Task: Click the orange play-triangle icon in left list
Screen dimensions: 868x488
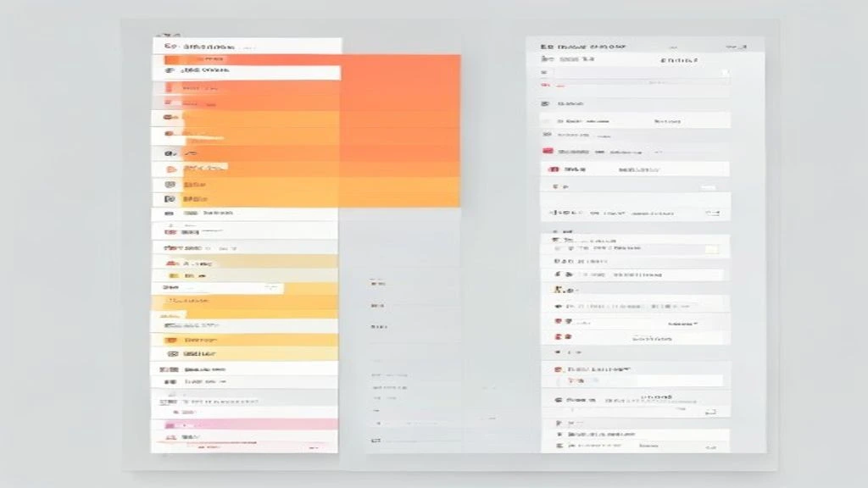Action: [x=171, y=169]
